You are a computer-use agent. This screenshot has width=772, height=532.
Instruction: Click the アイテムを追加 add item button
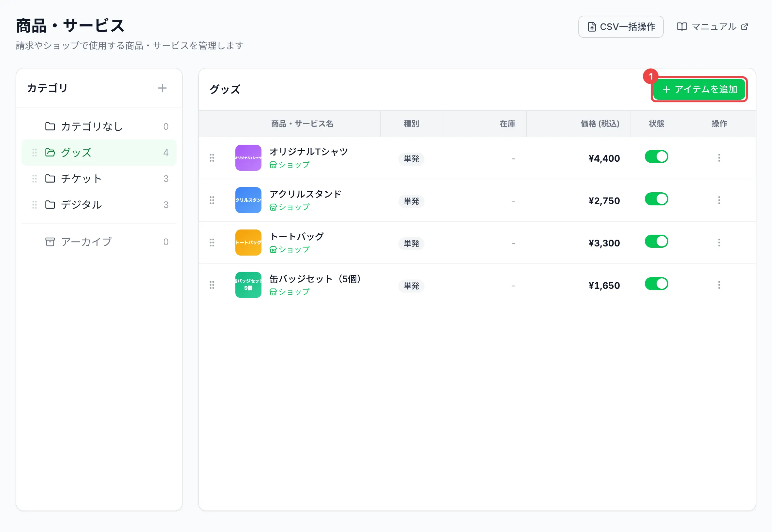coord(699,89)
